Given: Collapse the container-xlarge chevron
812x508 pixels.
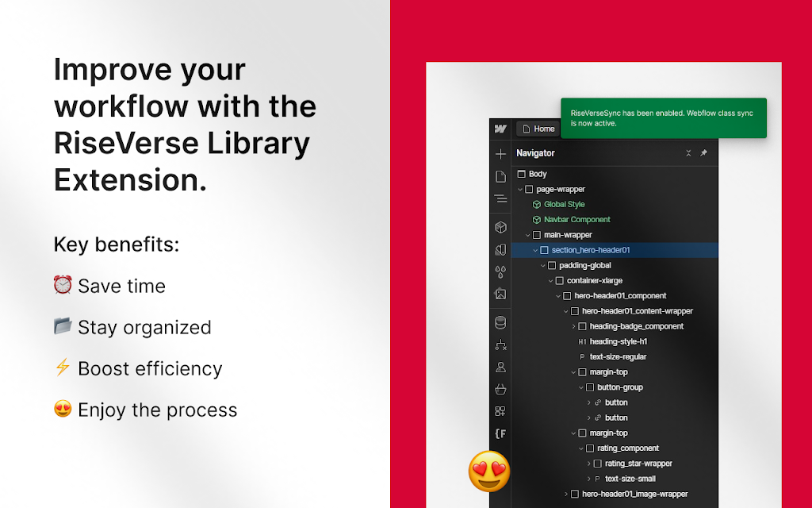Looking at the screenshot, I should pos(550,280).
